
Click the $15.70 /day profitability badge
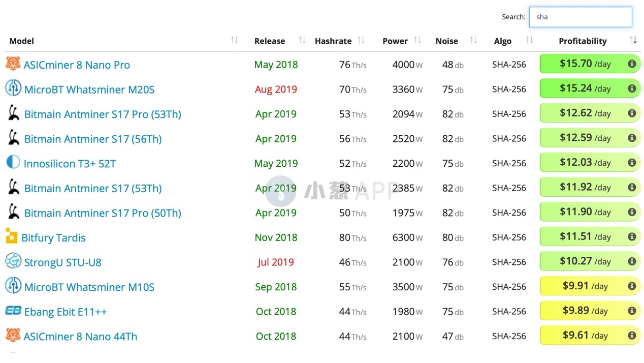(590, 64)
